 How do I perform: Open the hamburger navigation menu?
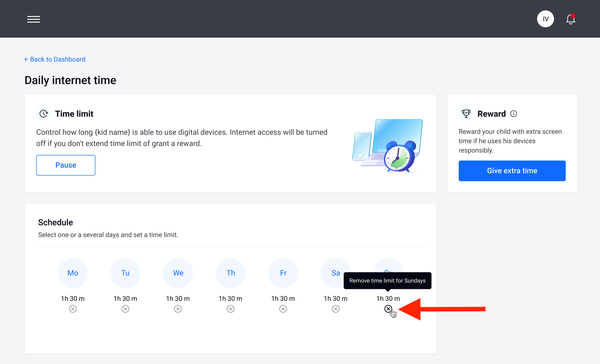click(x=33, y=19)
